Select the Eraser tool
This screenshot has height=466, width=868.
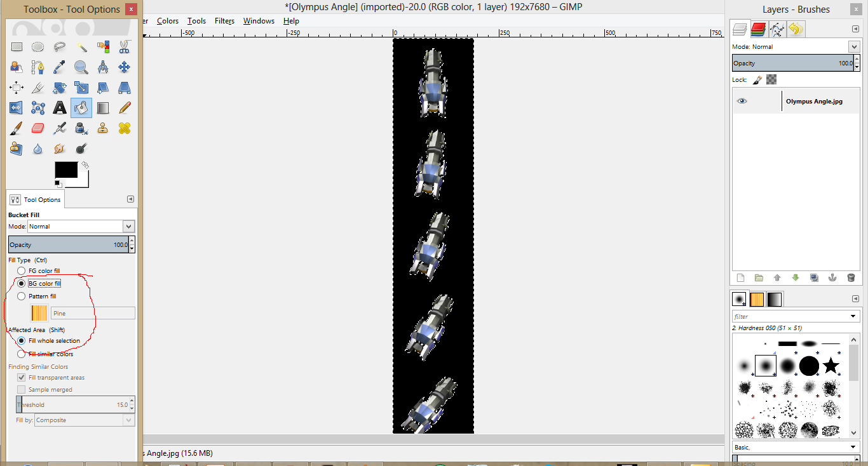point(38,128)
